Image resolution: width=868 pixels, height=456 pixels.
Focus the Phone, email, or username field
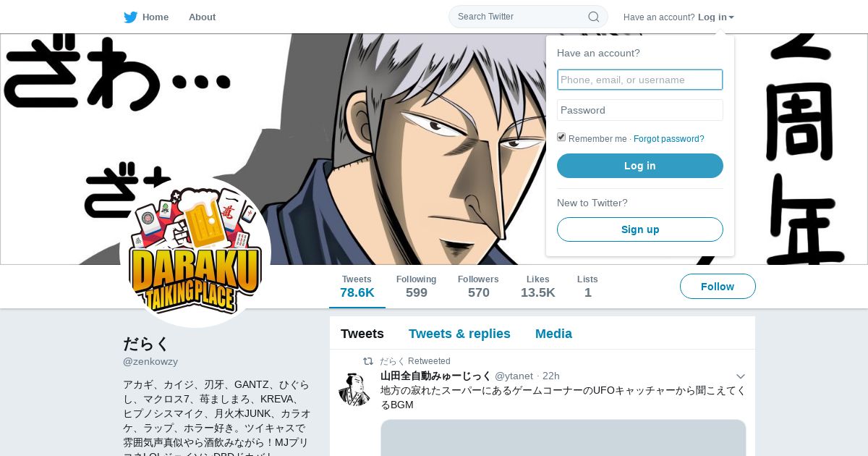click(x=640, y=80)
